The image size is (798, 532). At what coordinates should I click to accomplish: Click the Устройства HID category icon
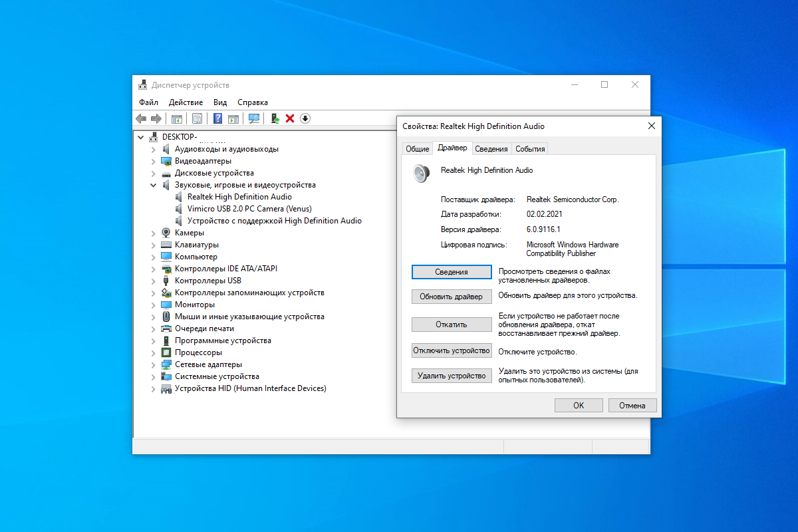[x=166, y=388]
